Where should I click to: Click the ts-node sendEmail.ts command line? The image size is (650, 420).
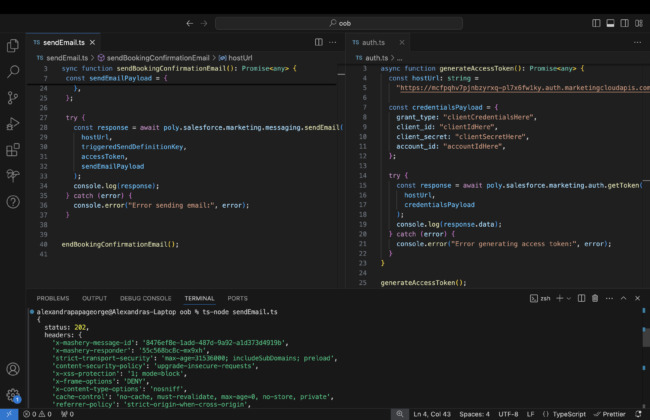(157, 312)
